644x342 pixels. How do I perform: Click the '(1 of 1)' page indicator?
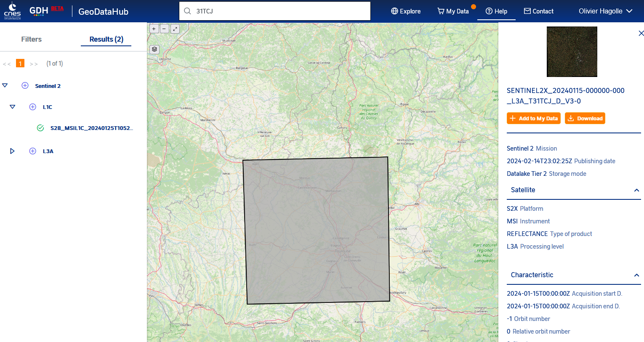55,64
